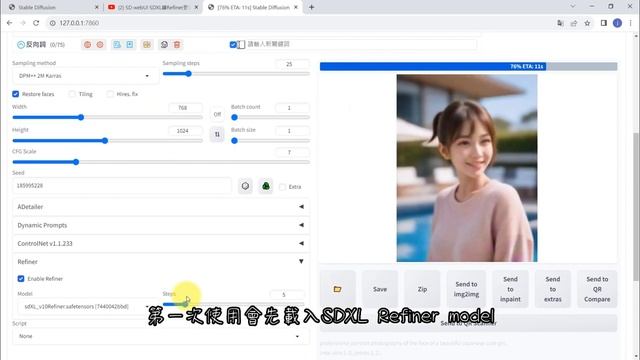
Task: Switch to the first Stable Diffusion browser tab
Action: pos(52,7)
